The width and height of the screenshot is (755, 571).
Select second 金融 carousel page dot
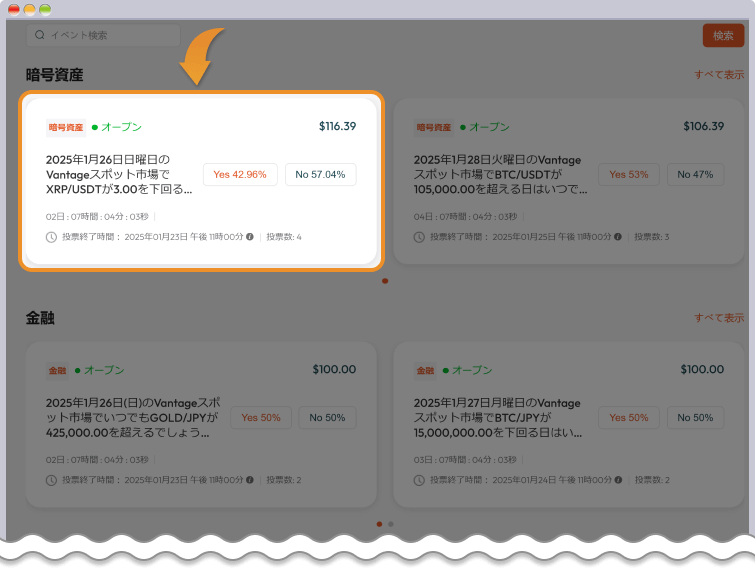391,524
